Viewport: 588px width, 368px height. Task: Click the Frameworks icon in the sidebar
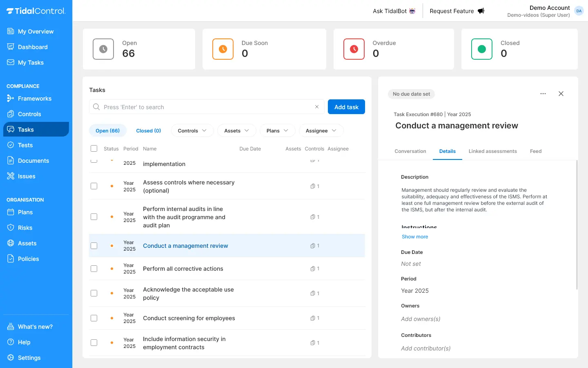click(11, 99)
